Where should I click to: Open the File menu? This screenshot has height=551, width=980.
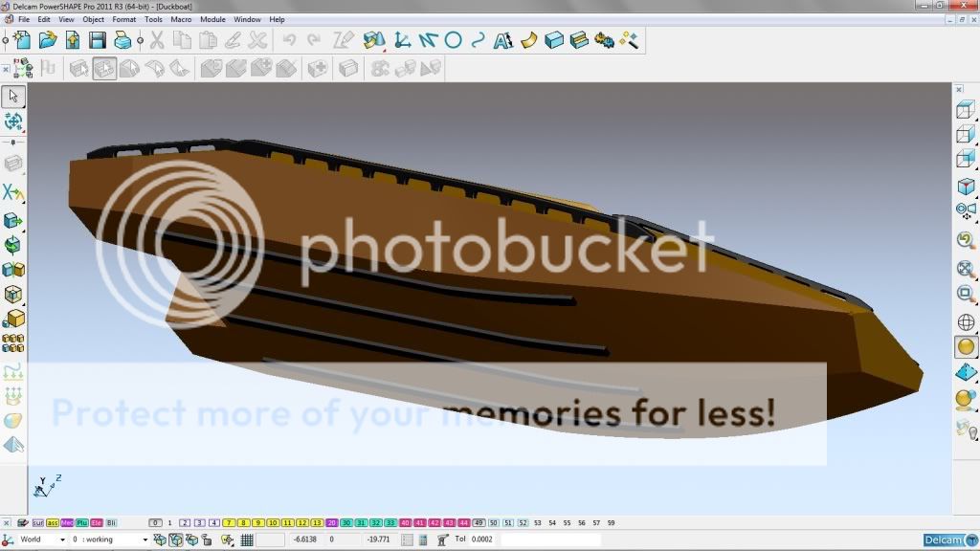click(24, 19)
